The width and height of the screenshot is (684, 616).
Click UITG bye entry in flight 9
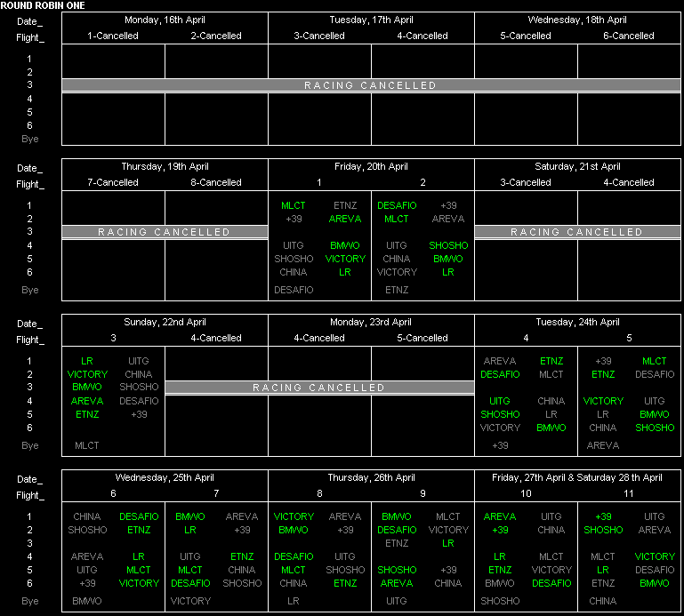(397, 601)
